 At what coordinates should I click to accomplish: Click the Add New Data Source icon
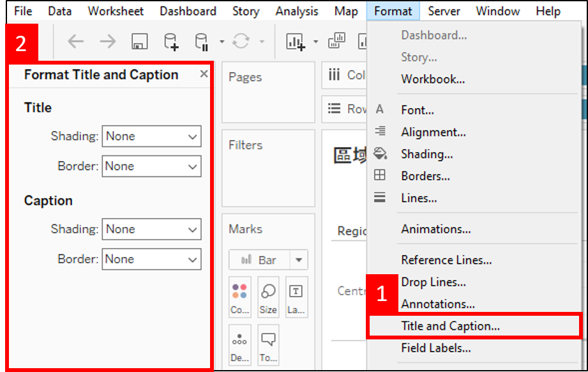pos(171,42)
